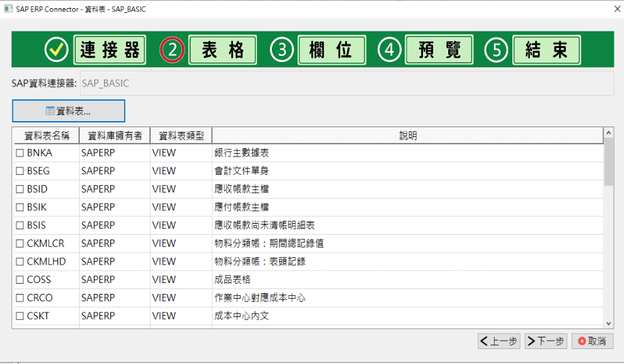Close the SAP ERP Connector window
This screenshot has width=624, height=364.
tap(617, 9)
